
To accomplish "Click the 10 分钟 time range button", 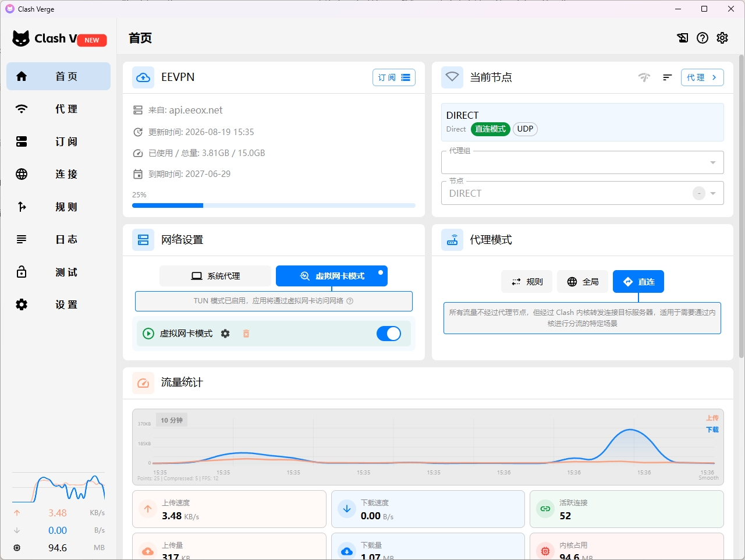I will click(172, 420).
